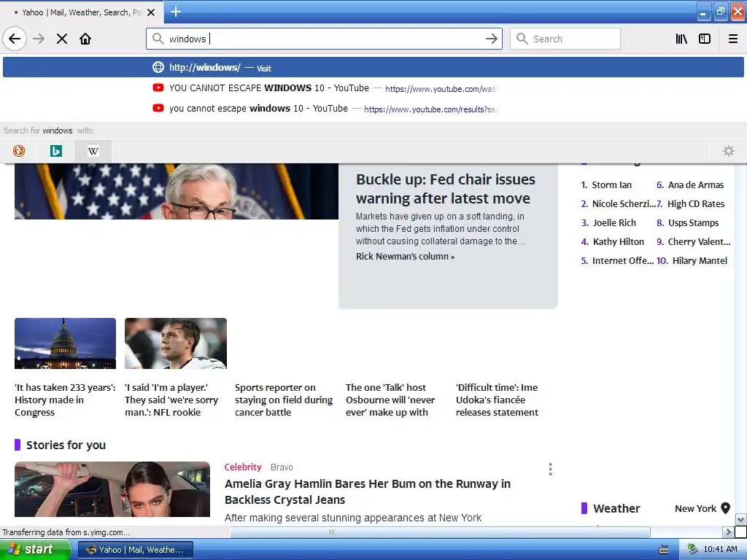Select the http://windows/ Visit suggestion

pyautogui.click(x=373, y=67)
